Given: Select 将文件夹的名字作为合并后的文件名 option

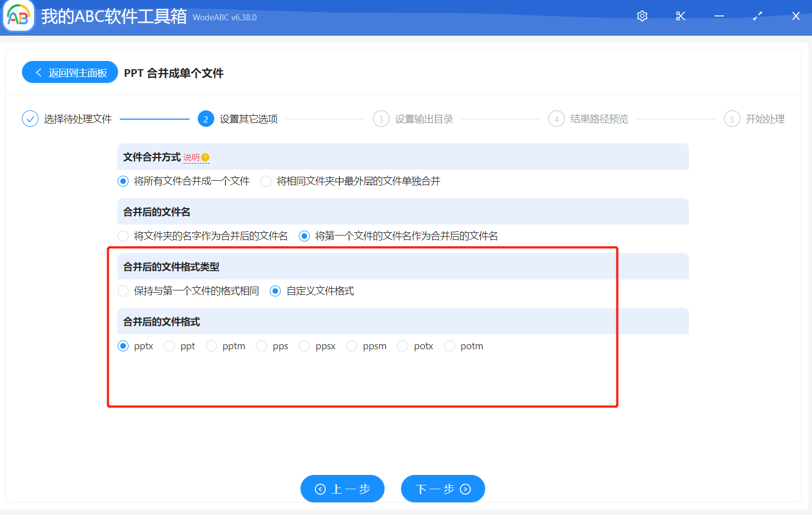Looking at the screenshot, I should coord(123,236).
